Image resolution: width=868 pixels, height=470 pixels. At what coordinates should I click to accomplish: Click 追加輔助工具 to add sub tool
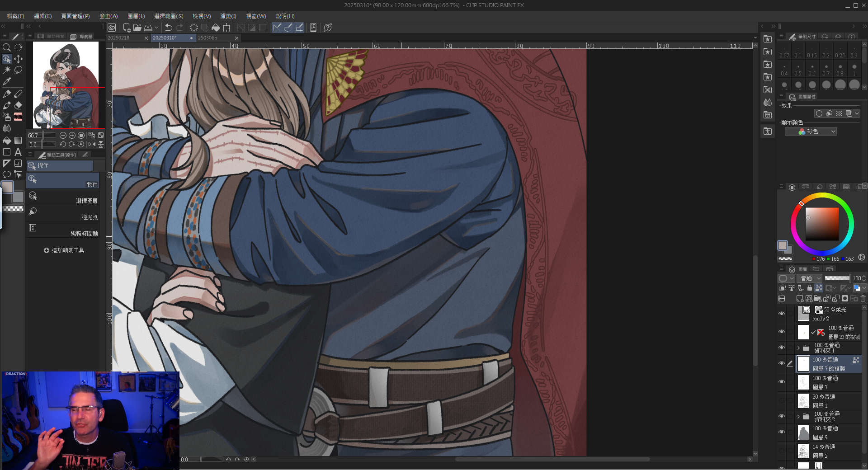click(64, 250)
